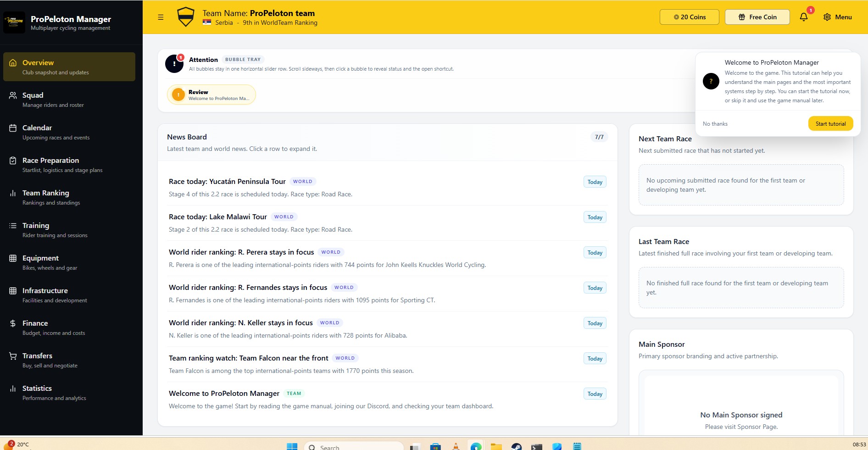The image size is (868, 450).
Task: Open the Team Ranking page
Action: point(69,197)
